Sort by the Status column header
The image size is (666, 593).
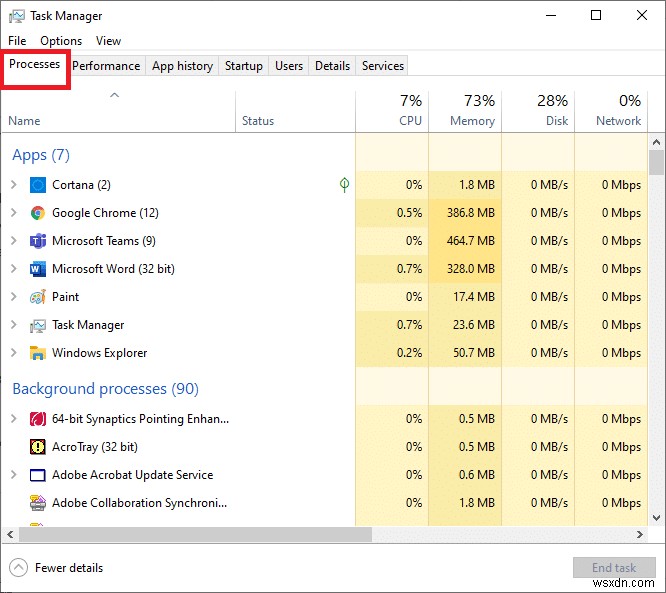click(x=295, y=111)
